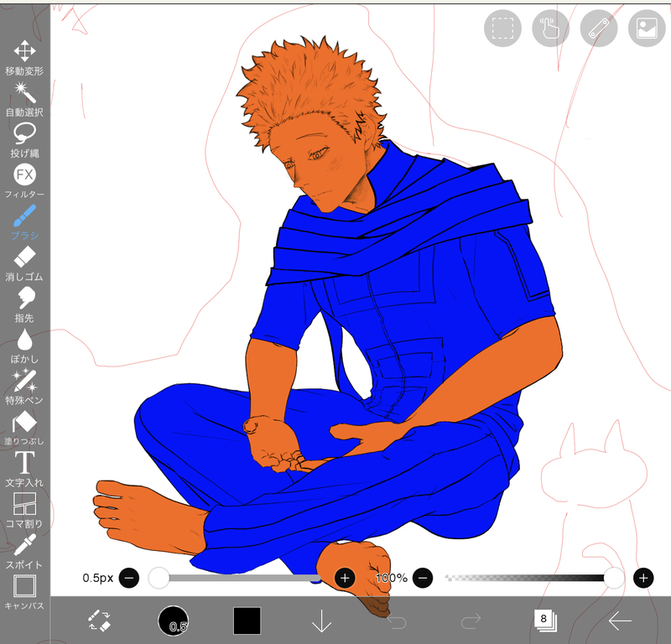
Task: Select the Brush (ブラシ) tool
Action: tap(24, 222)
